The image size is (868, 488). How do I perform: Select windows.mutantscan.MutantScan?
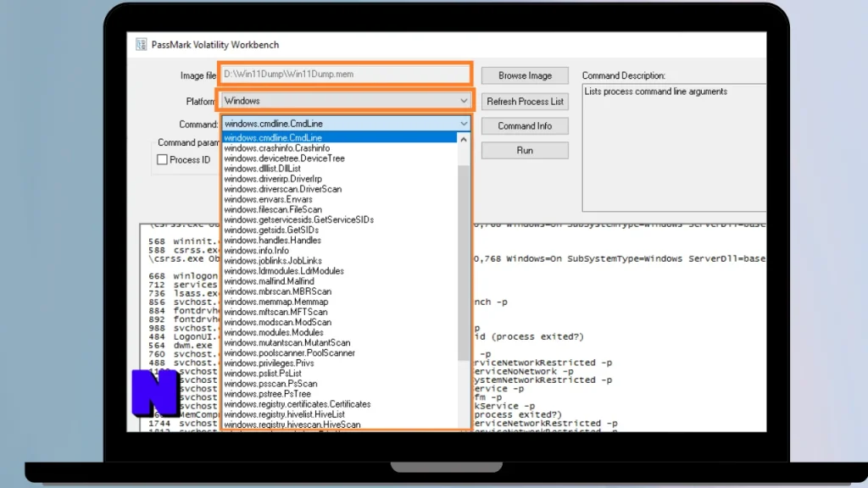340,342
